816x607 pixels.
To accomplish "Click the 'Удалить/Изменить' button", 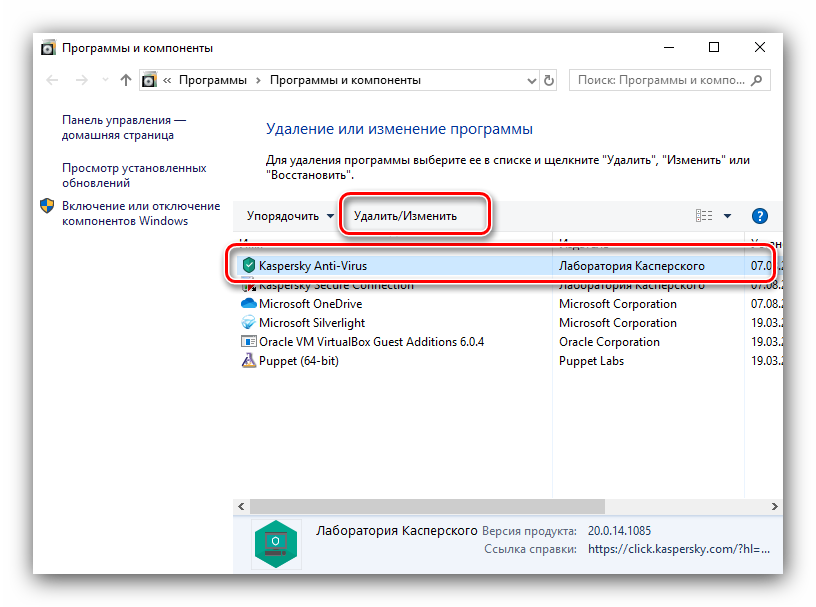I will click(405, 216).
